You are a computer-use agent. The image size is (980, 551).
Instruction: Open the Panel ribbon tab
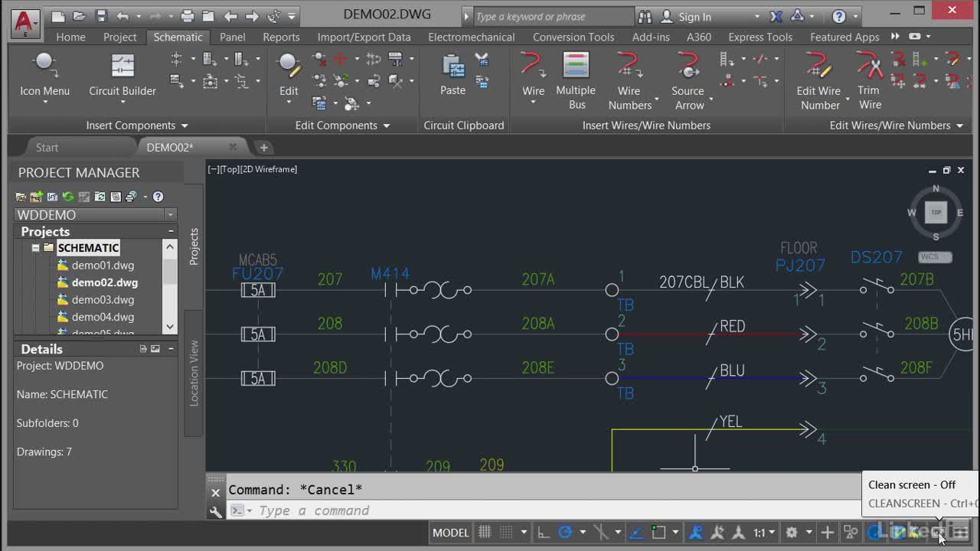233,37
